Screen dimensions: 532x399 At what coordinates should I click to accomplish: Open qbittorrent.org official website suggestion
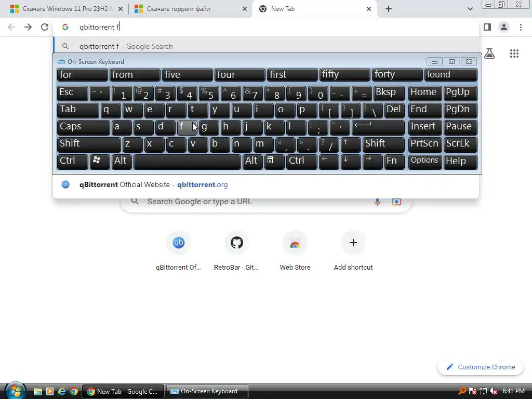click(265, 184)
